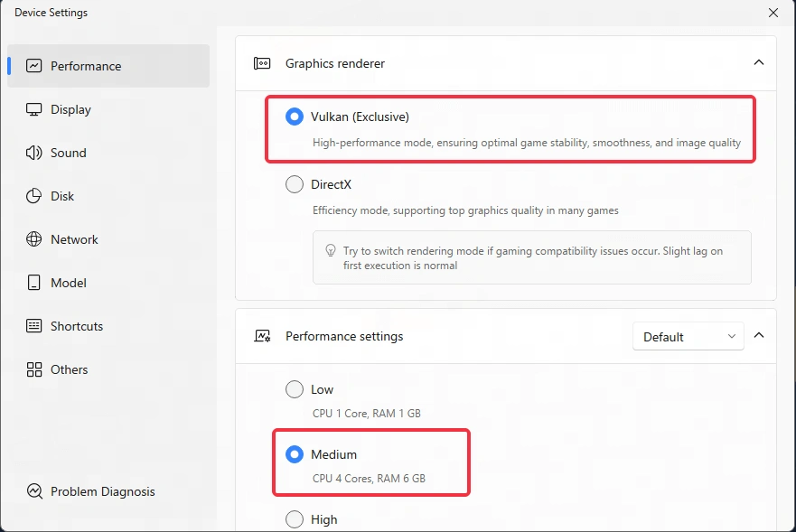Click the Performance settings gauge icon

pyautogui.click(x=262, y=335)
